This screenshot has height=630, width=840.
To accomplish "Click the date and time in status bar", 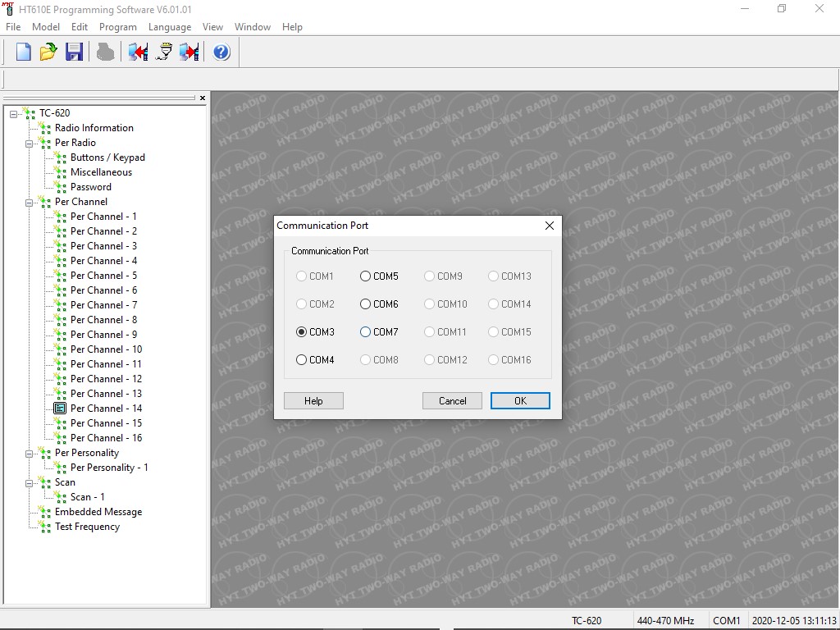I will pyautogui.click(x=794, y=620).
